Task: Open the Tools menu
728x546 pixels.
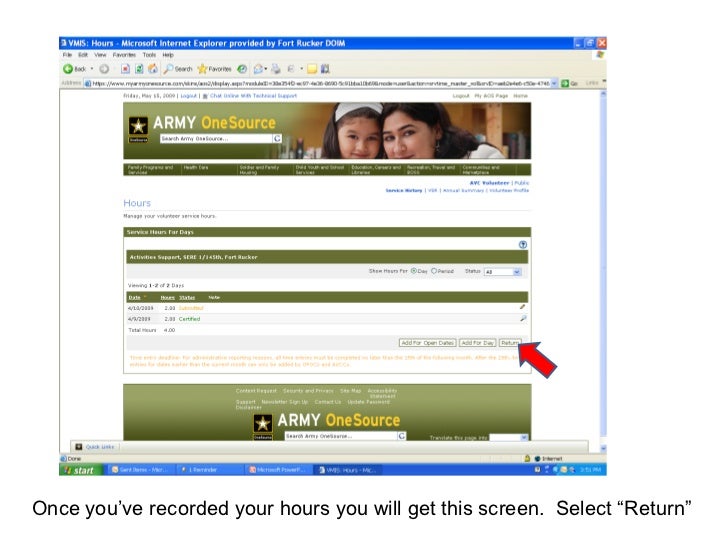Action: [x=150, y=55]
